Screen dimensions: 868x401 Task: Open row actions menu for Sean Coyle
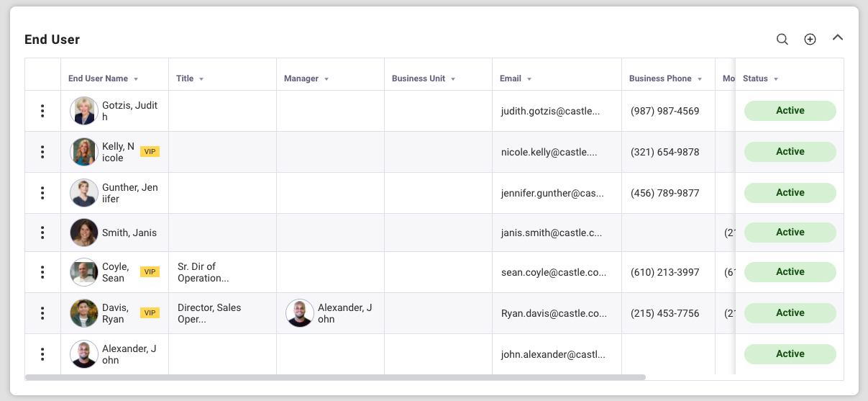point(42,272)
